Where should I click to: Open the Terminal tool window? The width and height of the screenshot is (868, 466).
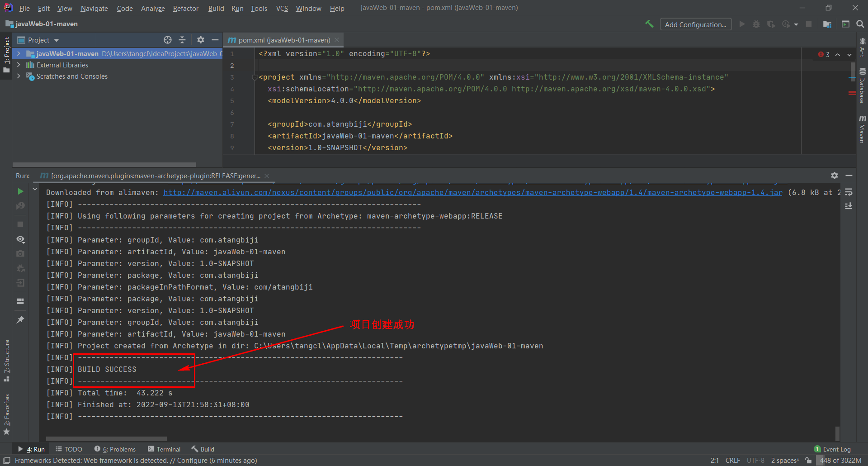pyautogui.click(x=164, y=449)
